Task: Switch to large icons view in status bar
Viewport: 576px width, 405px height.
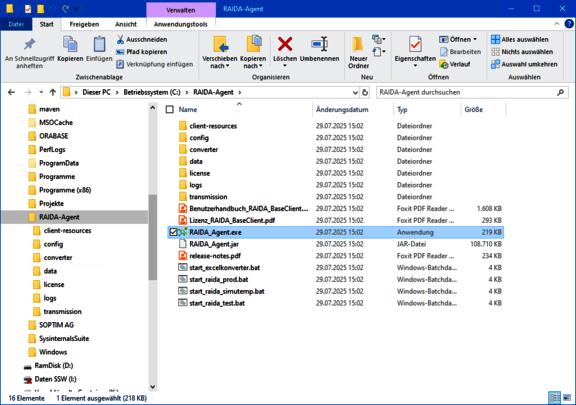Action: point(567,398)
